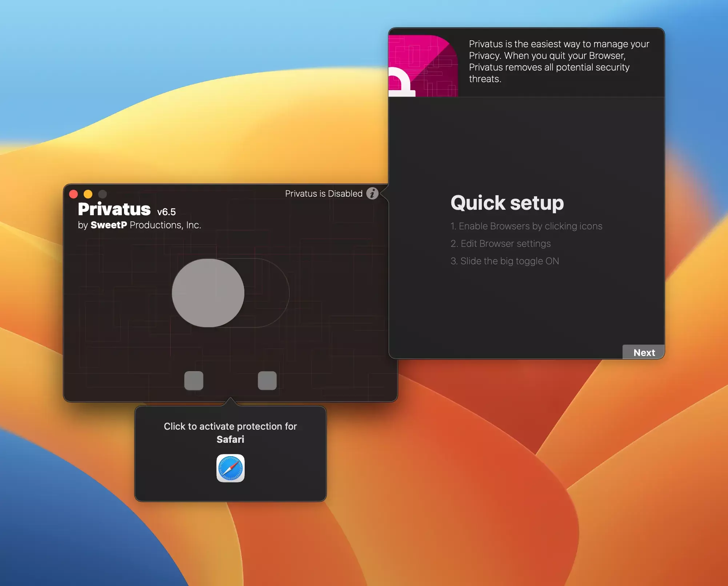728x586 pixels.
Task: Close the Privatus window with red button
Action: click(73, 194)
